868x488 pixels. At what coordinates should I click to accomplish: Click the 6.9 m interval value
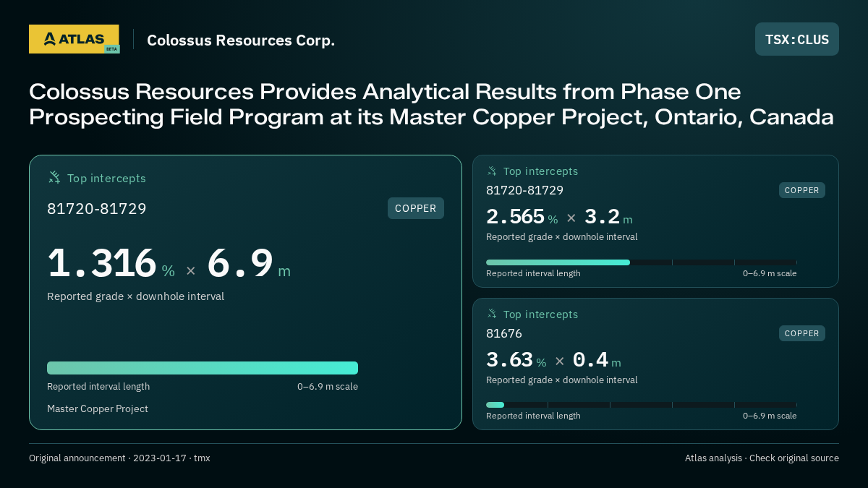[x=249, y=263]
